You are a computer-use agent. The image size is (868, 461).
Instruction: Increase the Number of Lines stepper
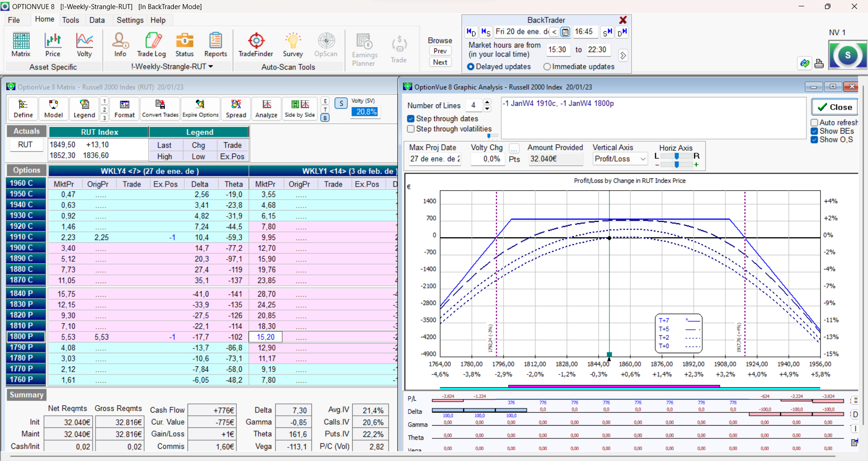(x=487, y=102)
